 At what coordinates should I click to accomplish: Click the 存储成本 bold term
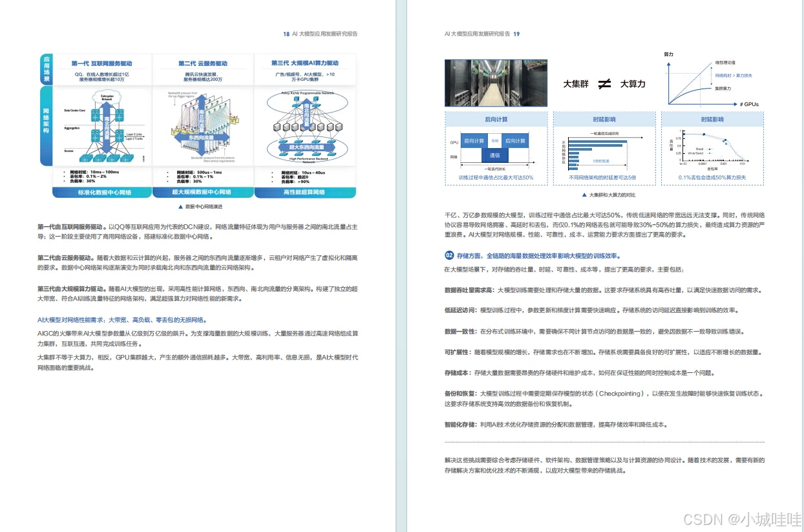tap(458, 373)
